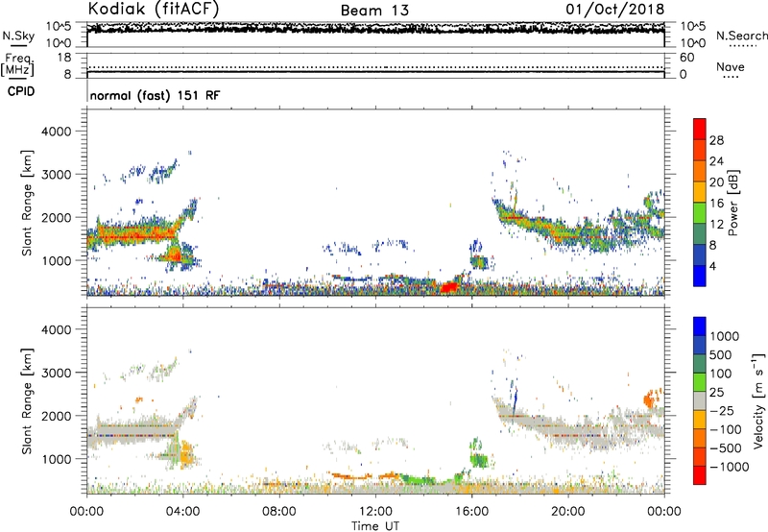Click the 'normal (fast) 151 RF' text
Screen dimensions: 768x532
(x=155, y=95)
